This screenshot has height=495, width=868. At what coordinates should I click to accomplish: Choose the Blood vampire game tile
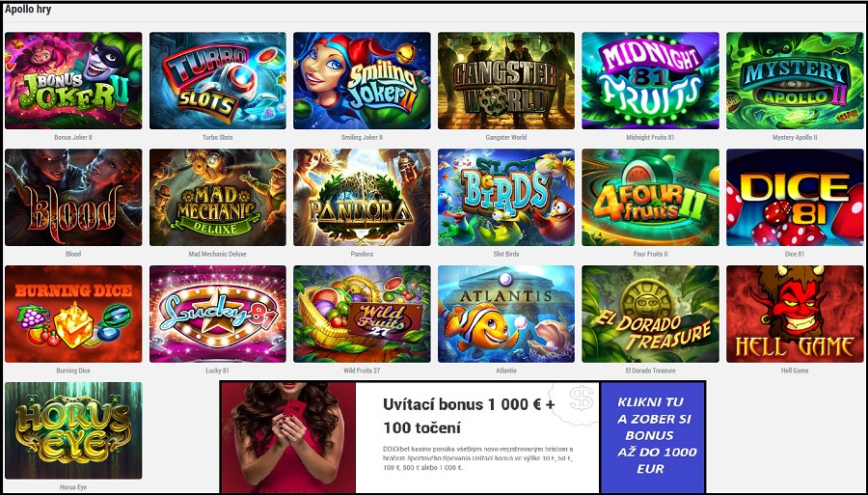pyautogui.click(x=73, y=197)
